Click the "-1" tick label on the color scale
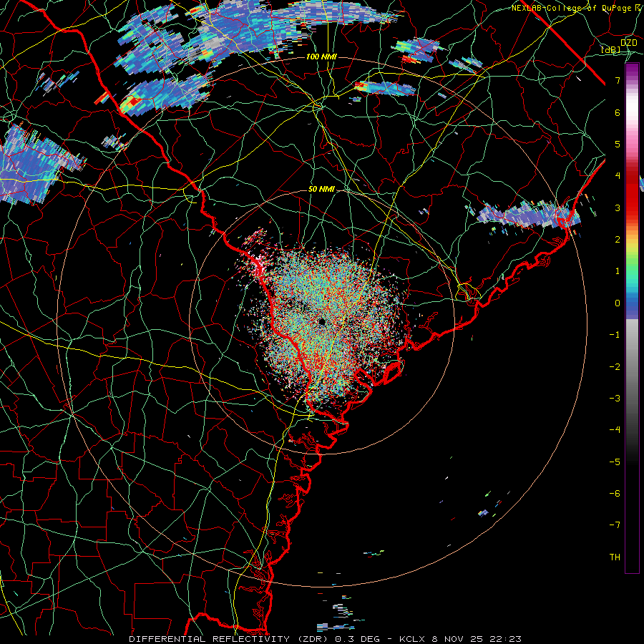644x644 pixels. pyautogui.click(x=615, y=335)
